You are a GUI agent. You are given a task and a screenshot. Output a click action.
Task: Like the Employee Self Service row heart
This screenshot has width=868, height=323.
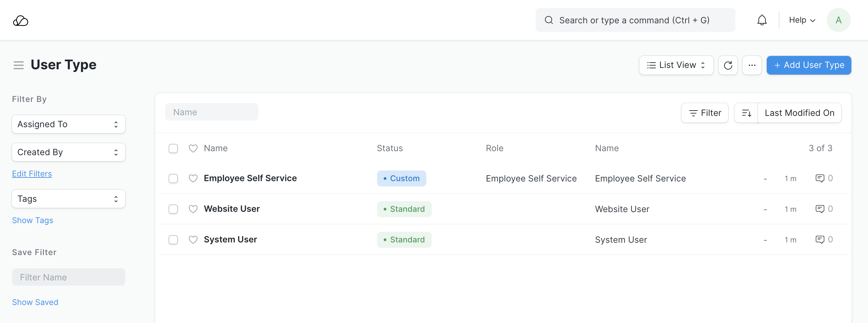pyautogui.click(x=193, y=178)
